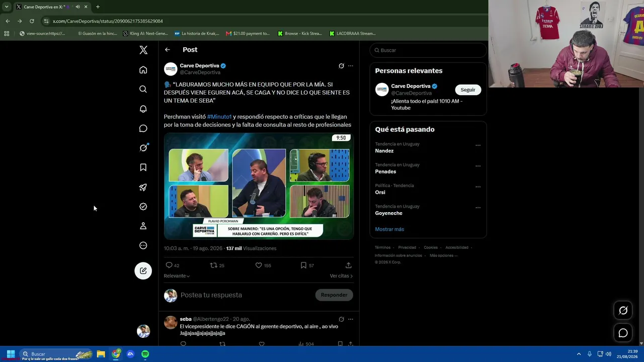This screenshot has height=362, width=644.
Task: Click Mostrar más under trends
Action: coord(389,229)
